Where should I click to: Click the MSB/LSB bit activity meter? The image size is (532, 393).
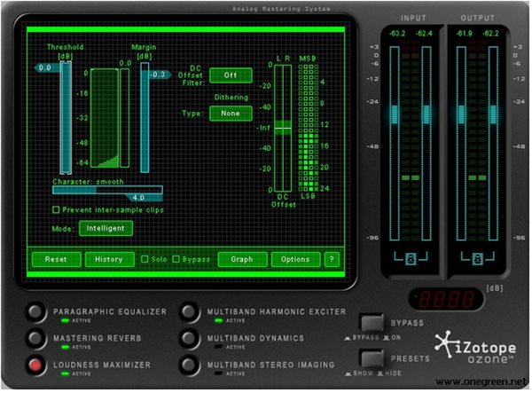tap(308, 129)
